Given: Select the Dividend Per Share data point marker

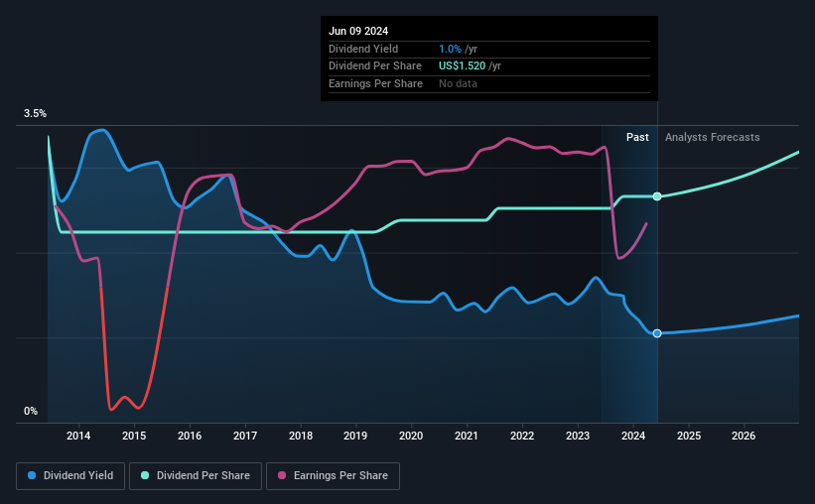Looking at the screenshot, I should (657, 196).
